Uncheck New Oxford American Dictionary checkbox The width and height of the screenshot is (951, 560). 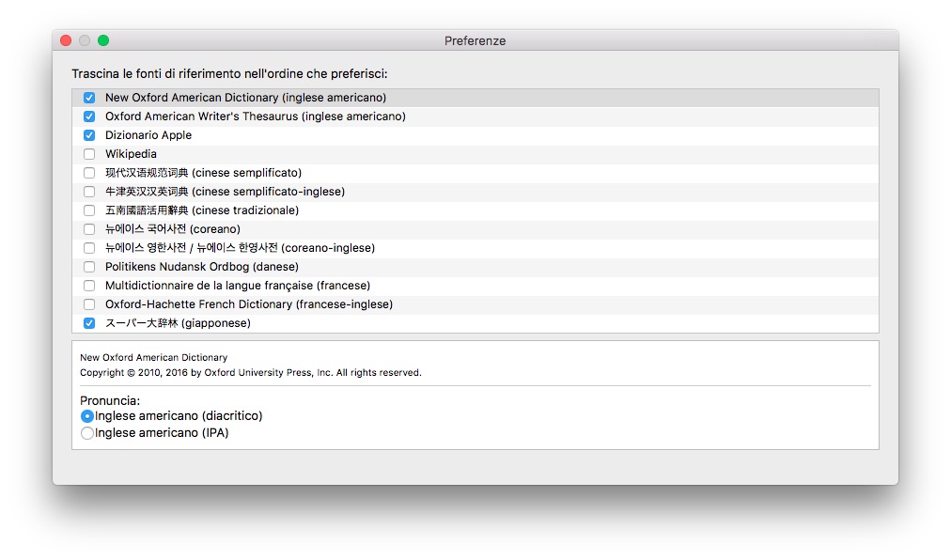[89, 98]
